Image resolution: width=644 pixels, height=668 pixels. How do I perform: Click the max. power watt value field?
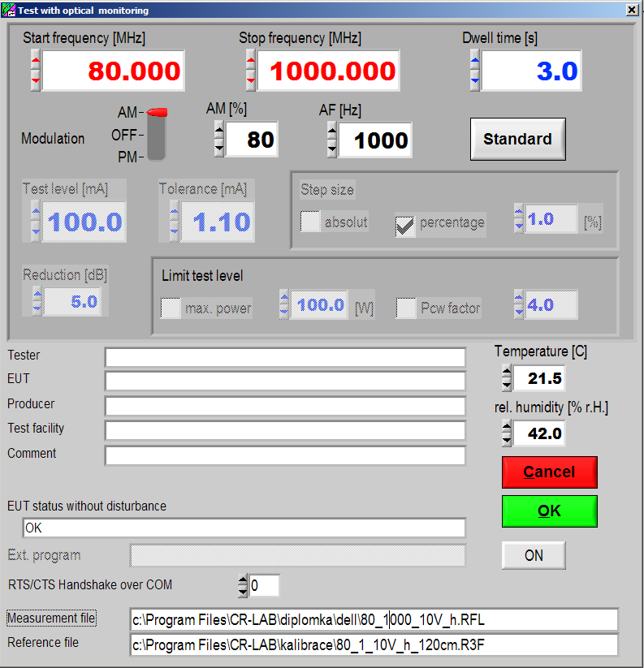[x=319, y=304]
